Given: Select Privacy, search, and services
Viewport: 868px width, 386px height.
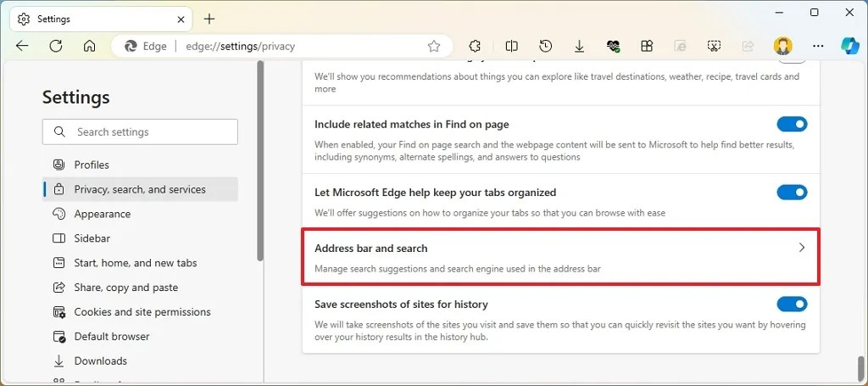Looking at the screenshot, I should tap(140, 189).
